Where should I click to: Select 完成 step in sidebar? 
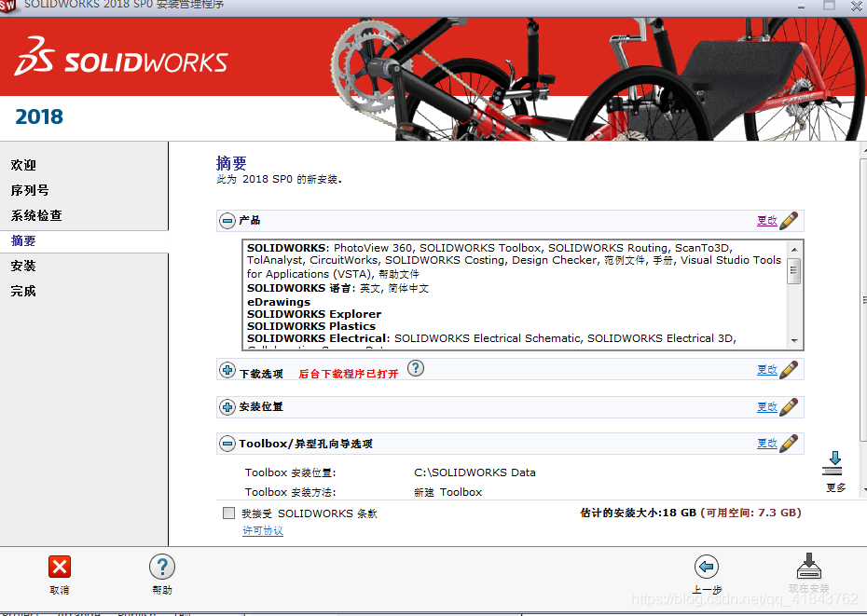tap(23, 291)
